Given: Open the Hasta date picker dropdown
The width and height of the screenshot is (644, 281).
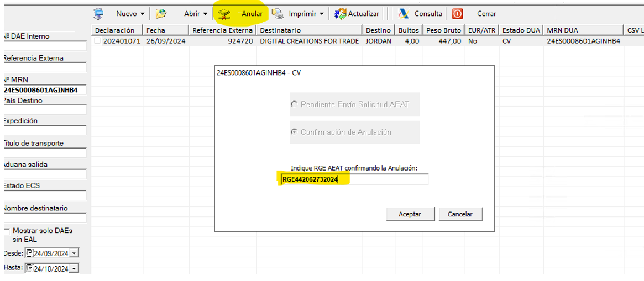Looking at the screenshot, I should pos(75,269).
